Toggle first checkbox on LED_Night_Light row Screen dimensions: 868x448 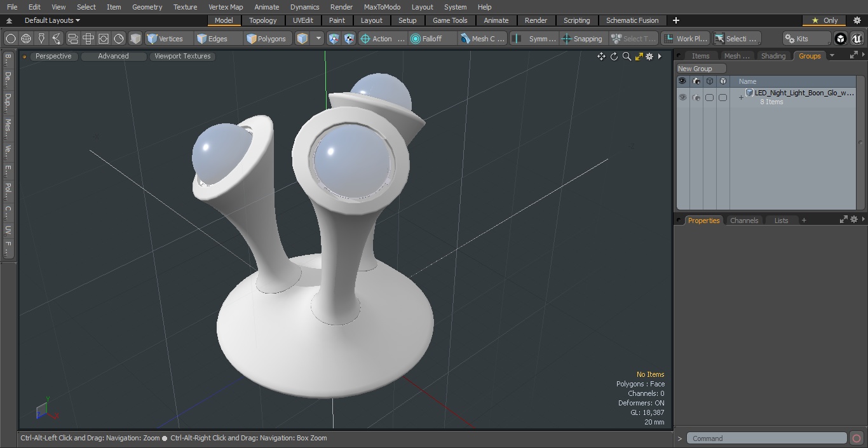coord(709,97)
